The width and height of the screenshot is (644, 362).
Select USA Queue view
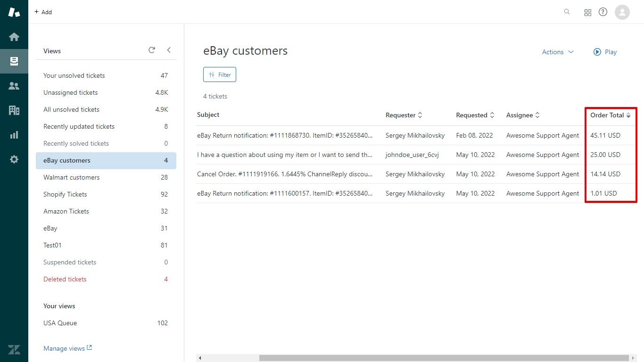[106, 323]
